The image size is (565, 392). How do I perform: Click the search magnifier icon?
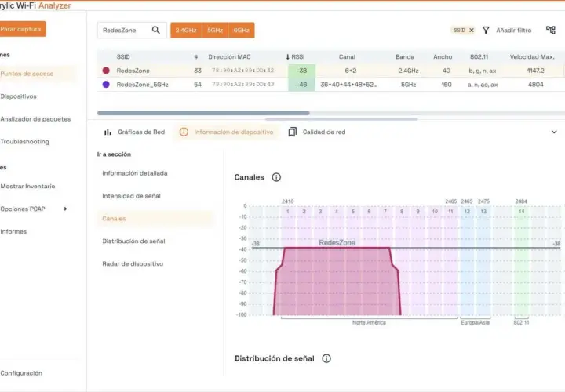[x=155, y=30]
